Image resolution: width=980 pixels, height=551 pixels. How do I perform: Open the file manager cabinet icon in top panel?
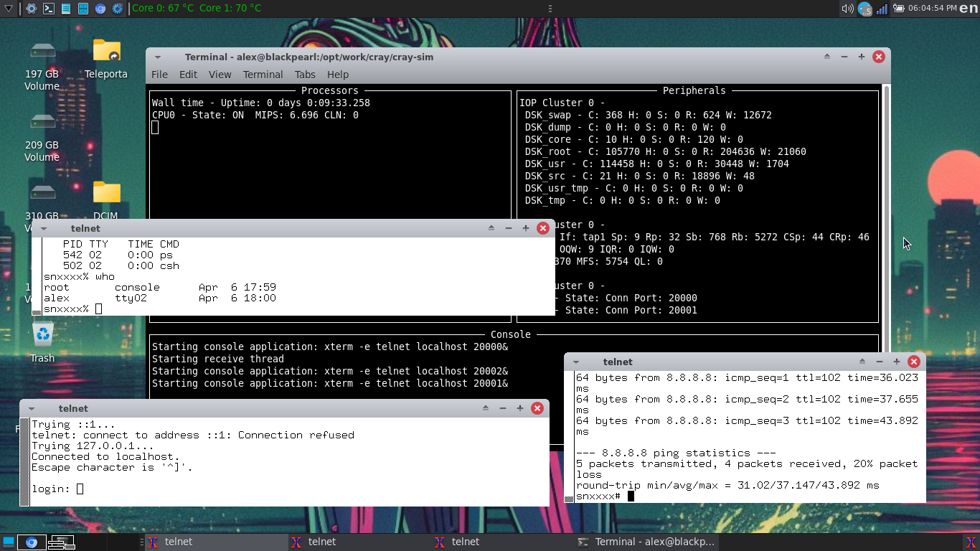[x=83, y=9]
